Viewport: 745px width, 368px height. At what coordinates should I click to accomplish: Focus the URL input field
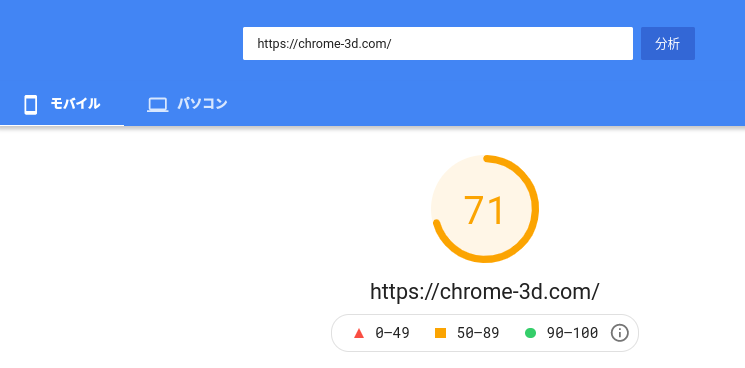click(438, 44)
